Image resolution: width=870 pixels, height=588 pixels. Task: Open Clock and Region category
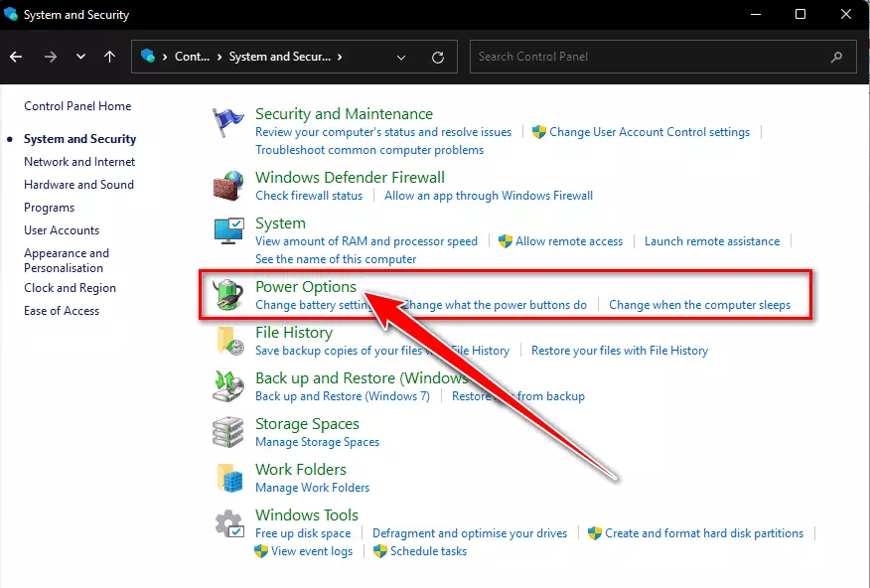coord(70,288)
